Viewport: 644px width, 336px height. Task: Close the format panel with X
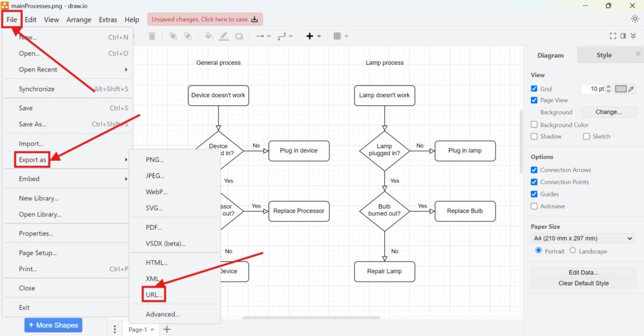[x=636, y=55]
